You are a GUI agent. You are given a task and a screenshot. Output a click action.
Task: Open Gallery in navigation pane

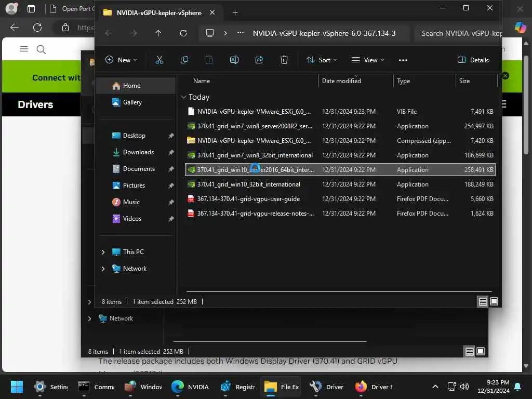[x=136, y=102]
